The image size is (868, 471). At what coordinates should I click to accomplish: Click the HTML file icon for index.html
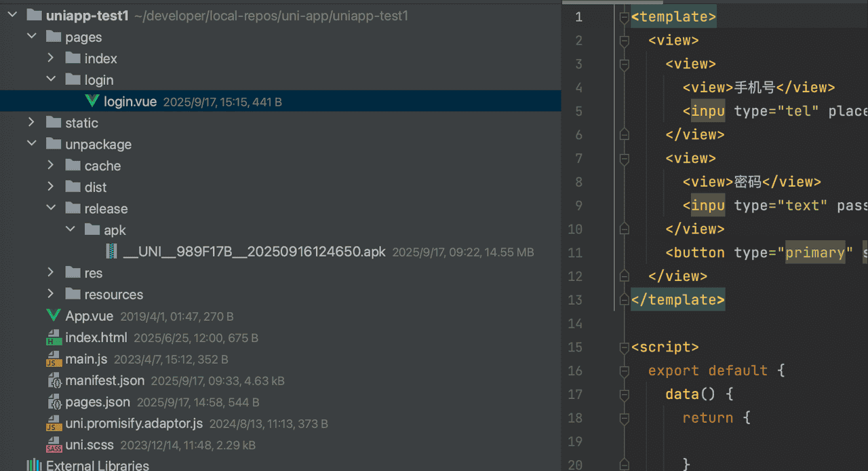54,338
